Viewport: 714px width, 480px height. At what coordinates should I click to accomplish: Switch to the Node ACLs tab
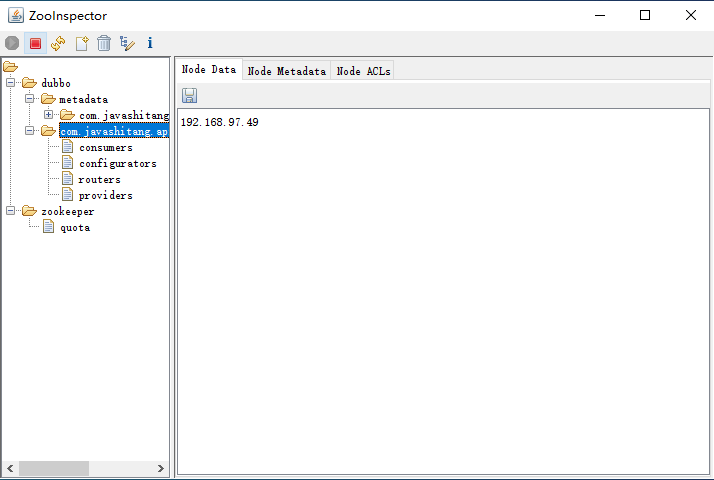(x=364, y=71)
